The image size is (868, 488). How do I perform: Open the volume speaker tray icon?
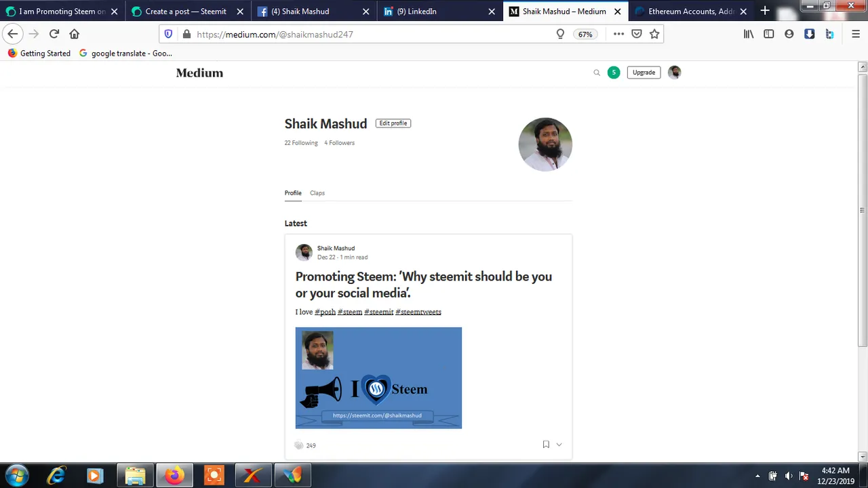[x=789, y=476]
